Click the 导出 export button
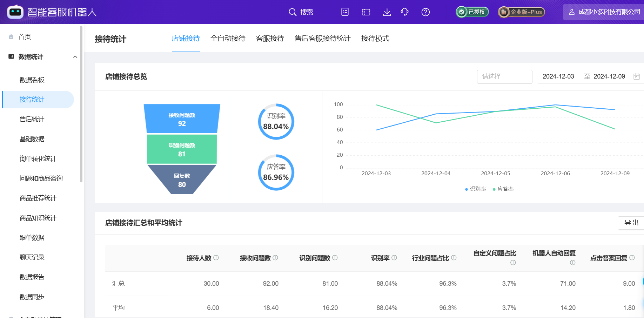 (631, 223)
